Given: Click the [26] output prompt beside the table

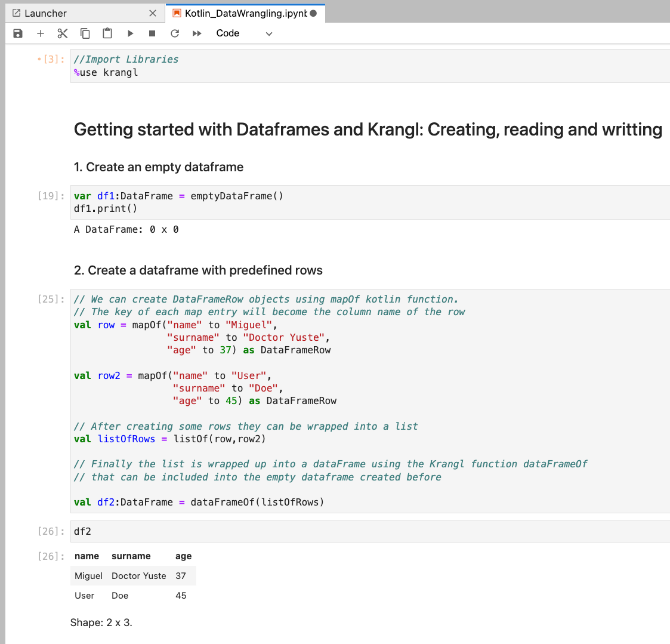Looking at the screenshot, I should click(51, 556).
